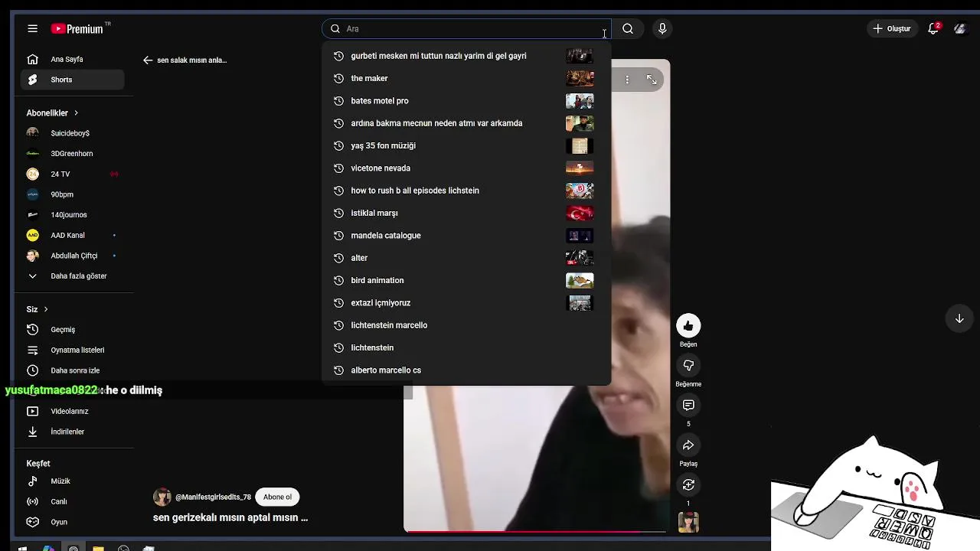Go to Ana Sayfa

click(73, 59)
